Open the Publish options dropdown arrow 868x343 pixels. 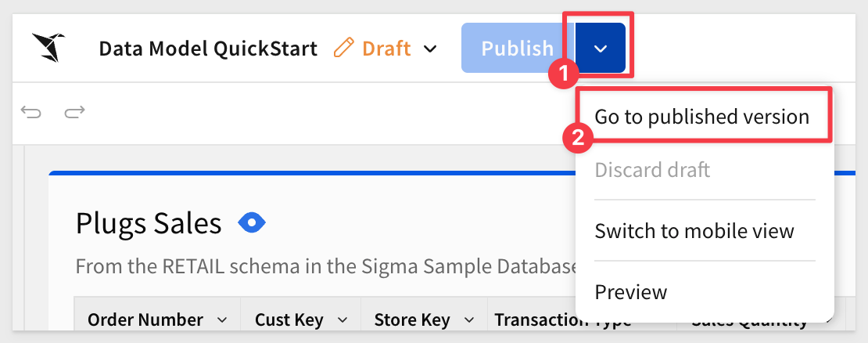[x=601, y=49]
